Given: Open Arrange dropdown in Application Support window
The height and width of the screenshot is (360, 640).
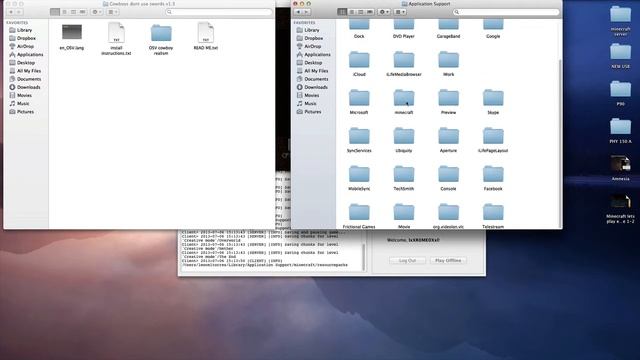Looking at the screenshot, I should point(400,12).
